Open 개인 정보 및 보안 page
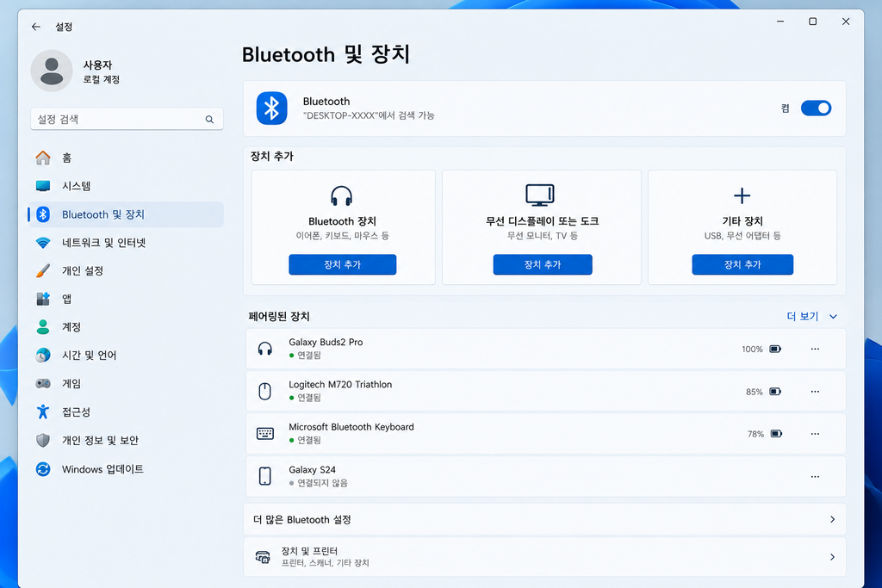 [126, 440]
